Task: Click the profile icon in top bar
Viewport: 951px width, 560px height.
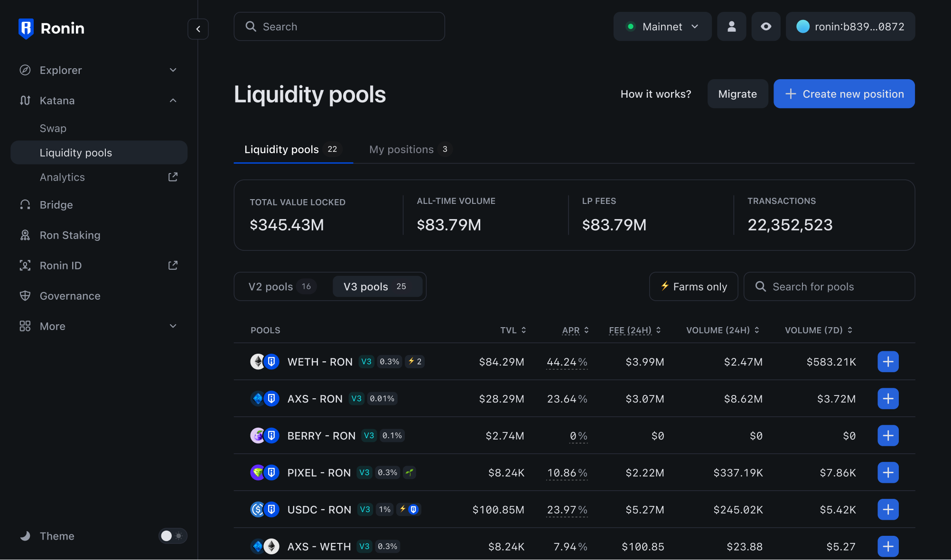Action: coord(731,27)
